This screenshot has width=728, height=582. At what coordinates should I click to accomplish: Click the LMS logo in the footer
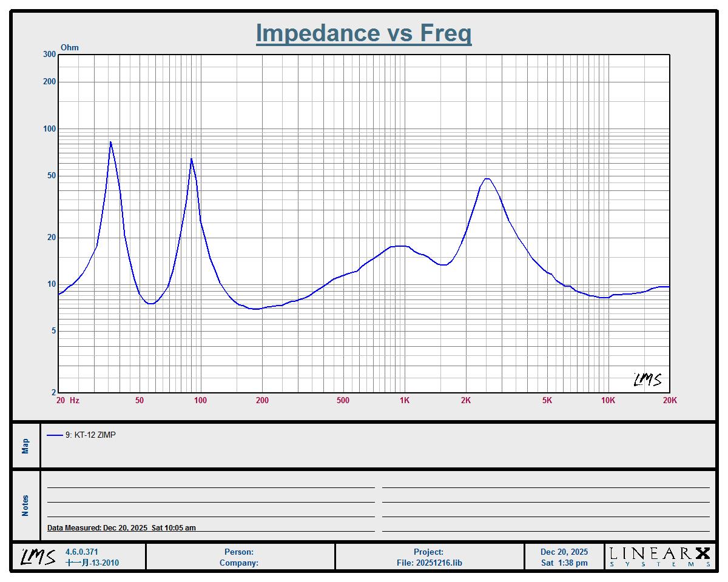[38, 557]
